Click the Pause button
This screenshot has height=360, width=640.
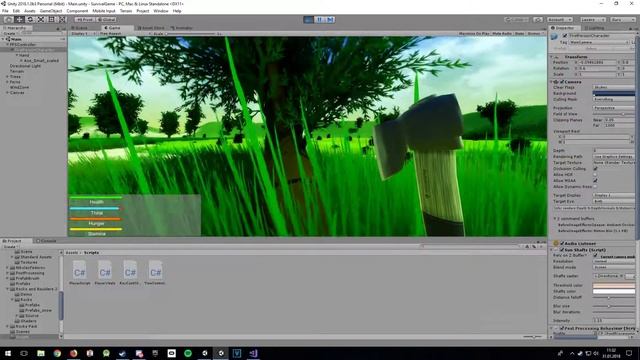click(x=319, y=20)
